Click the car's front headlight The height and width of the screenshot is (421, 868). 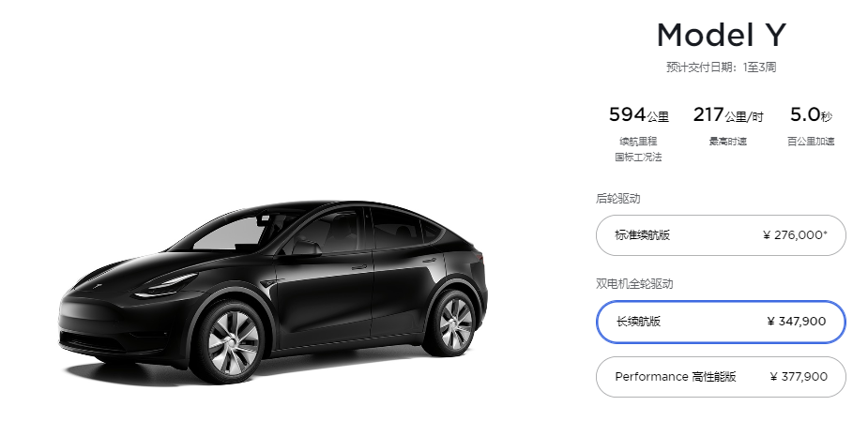point(165,284)
